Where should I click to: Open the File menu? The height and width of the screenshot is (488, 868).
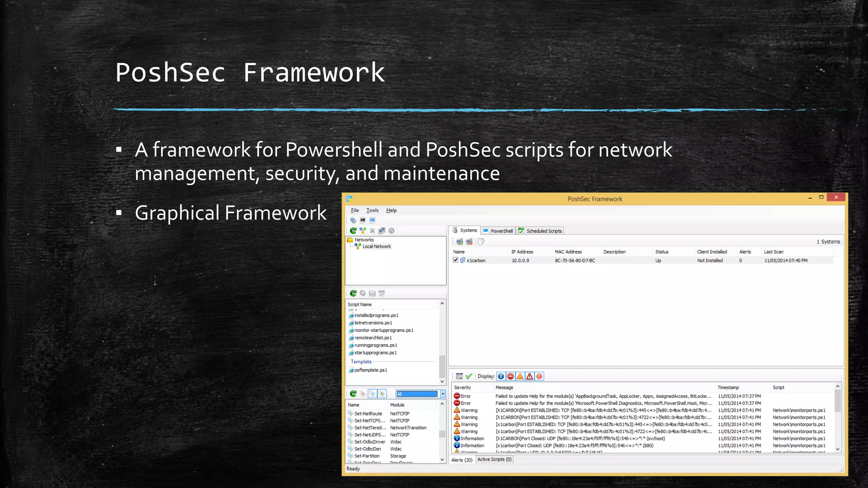click(355, 210)
